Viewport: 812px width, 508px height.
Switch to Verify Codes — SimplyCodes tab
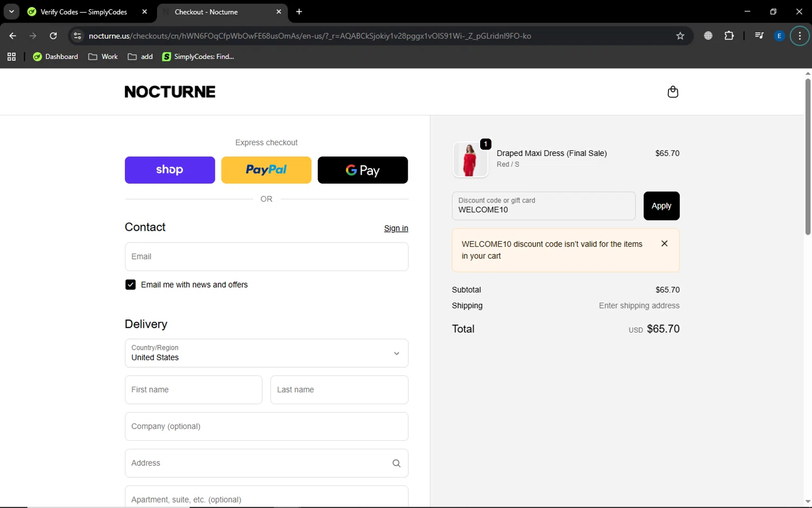[x=84, y=12]
